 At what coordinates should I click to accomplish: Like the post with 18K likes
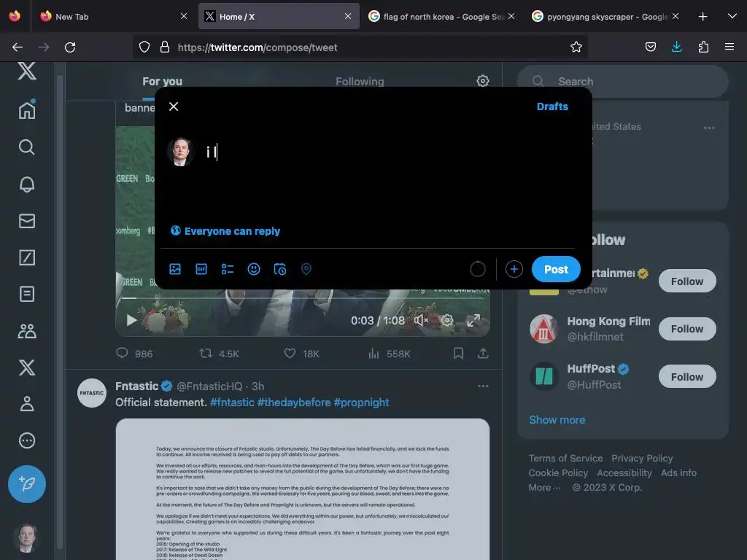pyautogui.click(x=301, y=354)
